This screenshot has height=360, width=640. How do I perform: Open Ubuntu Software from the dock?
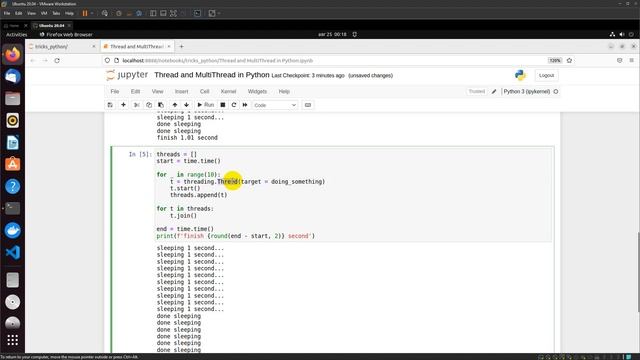(x=13, y=164)
